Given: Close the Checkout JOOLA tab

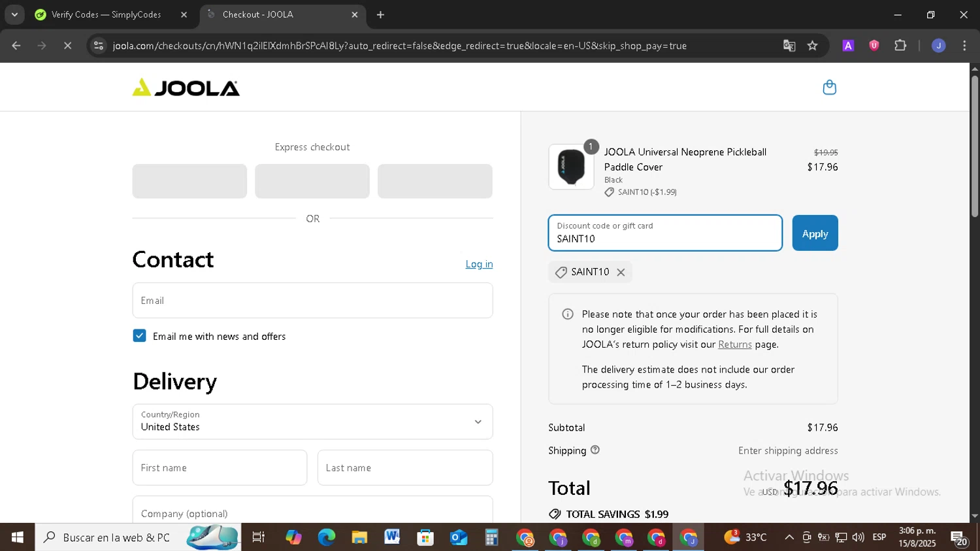Looking at the screenshot, I should (x=355, y=14).
